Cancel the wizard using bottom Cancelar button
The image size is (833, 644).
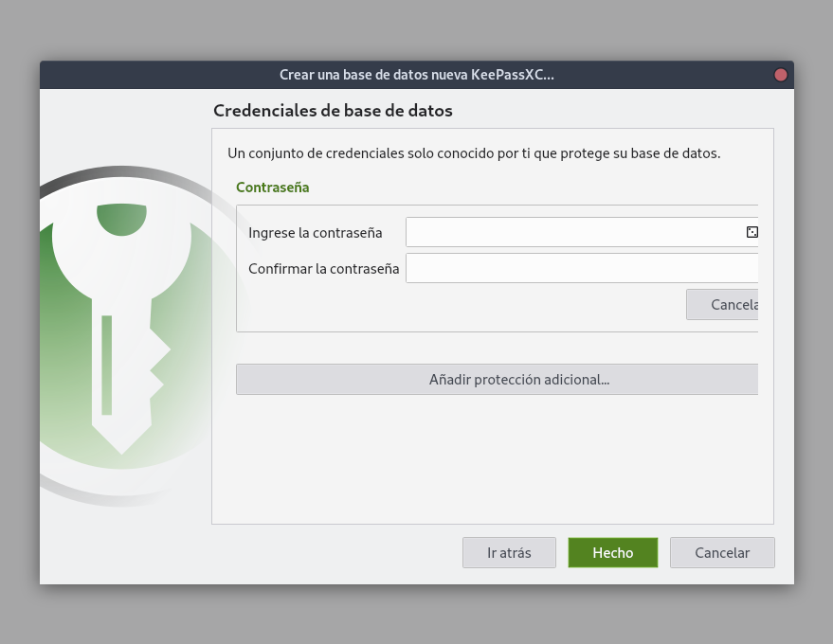tap(721, 552)
